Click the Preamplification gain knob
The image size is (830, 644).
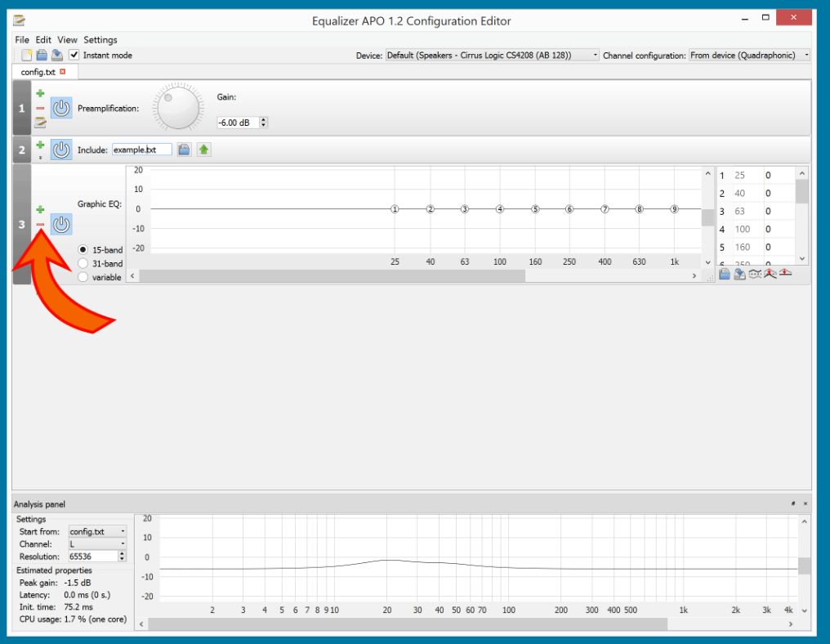[179, 108]
